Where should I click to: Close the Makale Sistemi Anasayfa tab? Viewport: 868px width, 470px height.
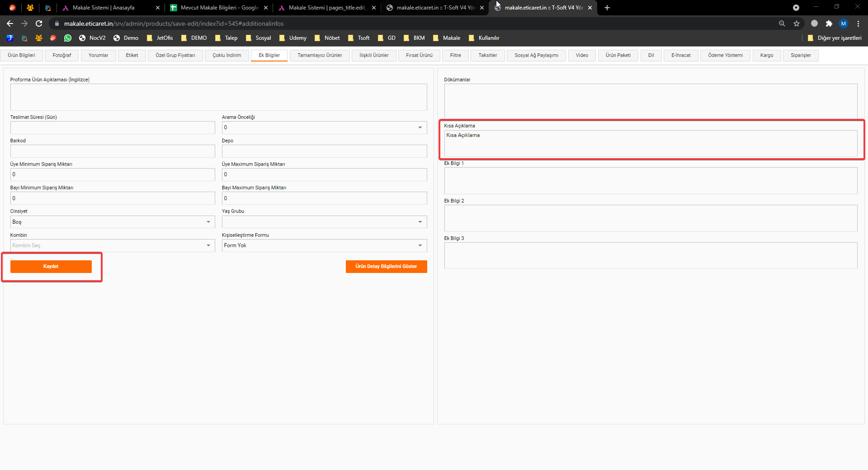158,8
